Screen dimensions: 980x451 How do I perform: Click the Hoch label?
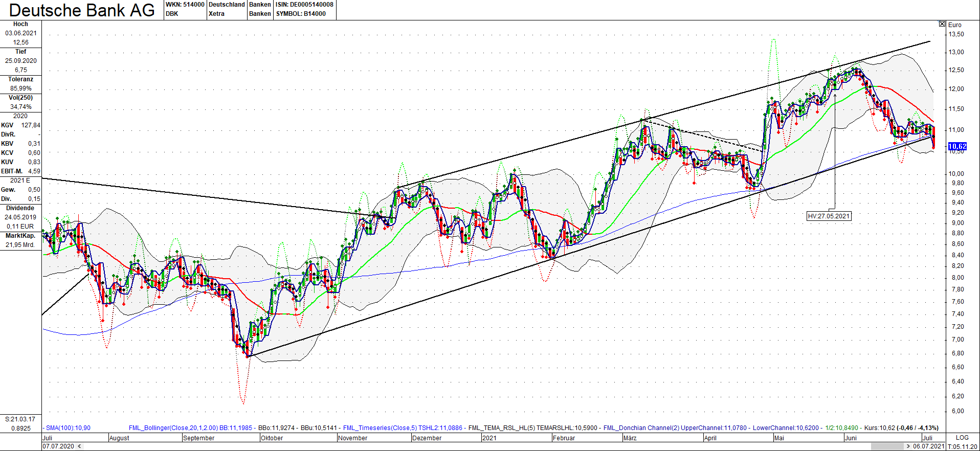pyautogui.click(x=20, y=24)
